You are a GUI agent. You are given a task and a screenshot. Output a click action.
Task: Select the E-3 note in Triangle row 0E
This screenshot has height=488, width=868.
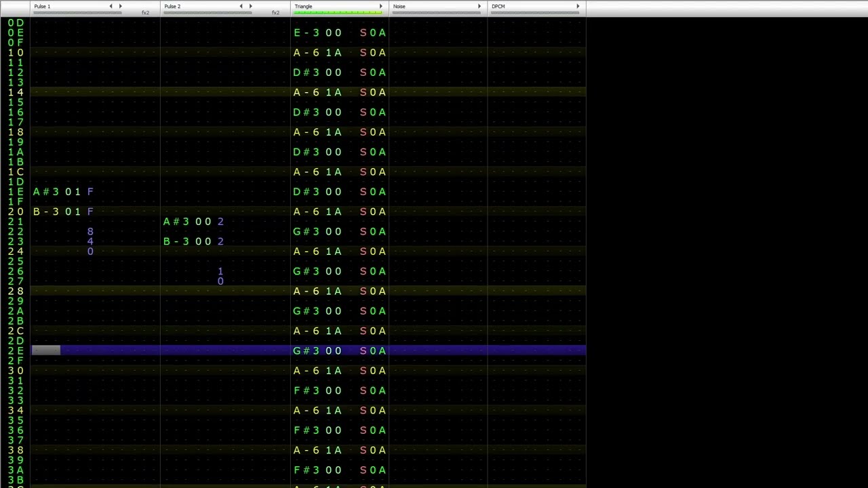click(306, 33)
